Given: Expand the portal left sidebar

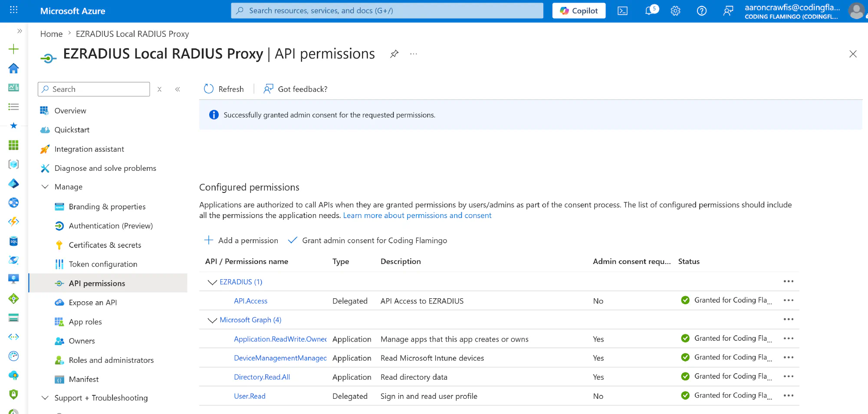Looking at the screenshot, I should (20, 31).
